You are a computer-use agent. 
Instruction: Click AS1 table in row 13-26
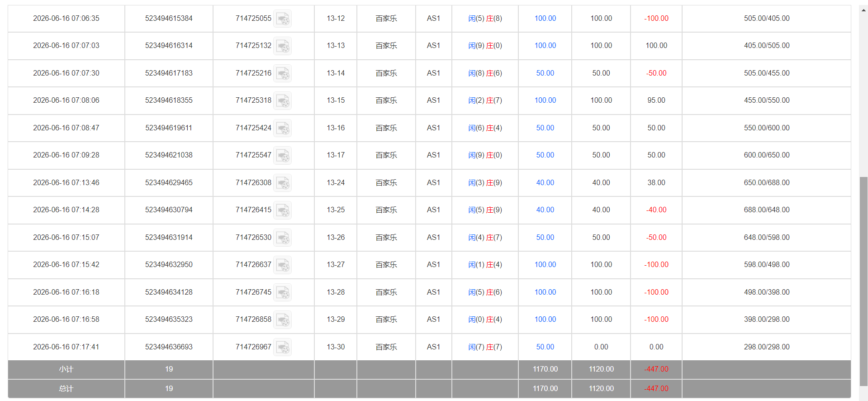pyautogui.click(x=433, y=238)
